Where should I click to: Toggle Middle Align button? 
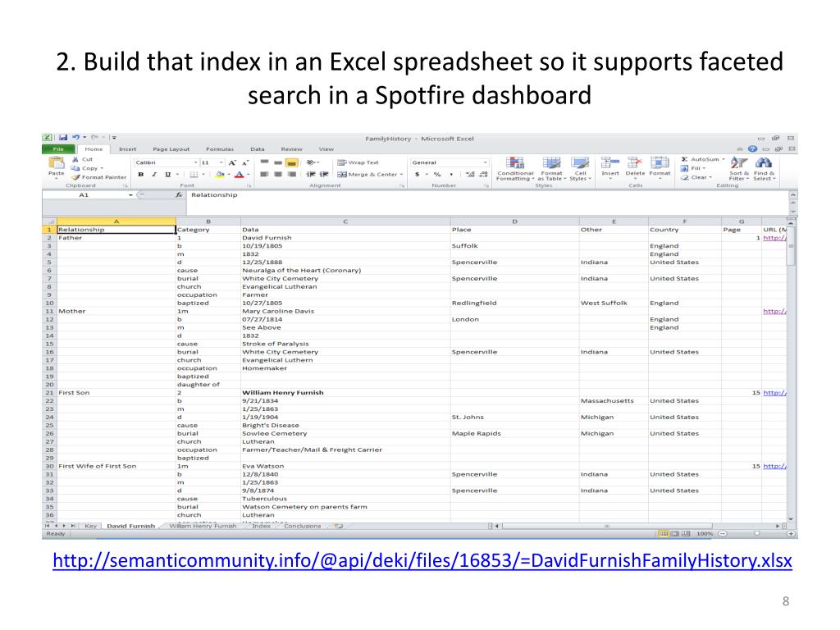click(x=277, y=162)
